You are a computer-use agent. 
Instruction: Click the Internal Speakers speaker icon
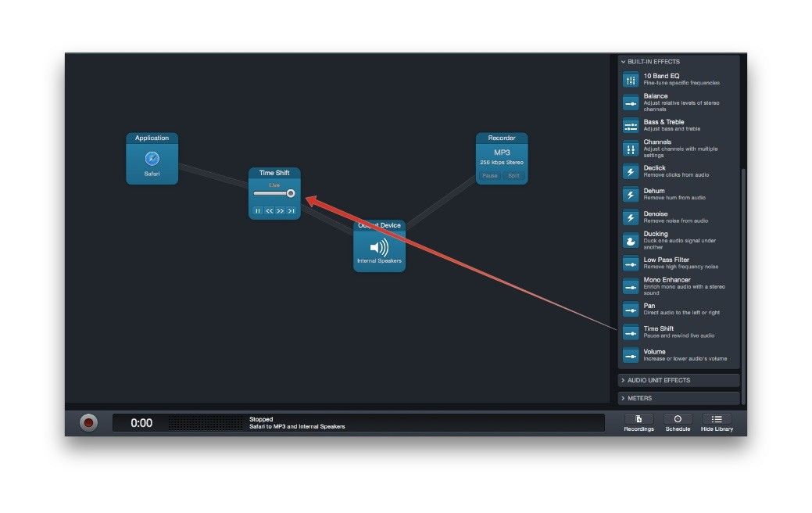[379, 247]
